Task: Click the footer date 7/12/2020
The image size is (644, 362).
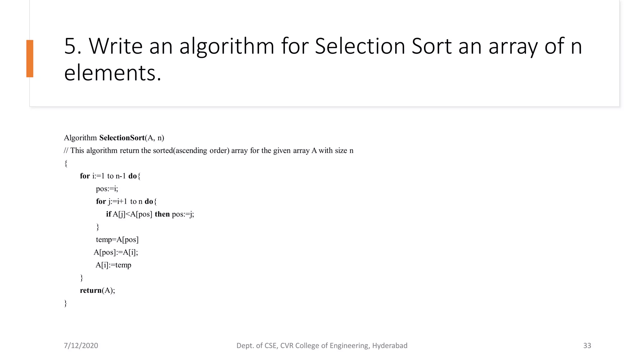Action: (81, 346)
